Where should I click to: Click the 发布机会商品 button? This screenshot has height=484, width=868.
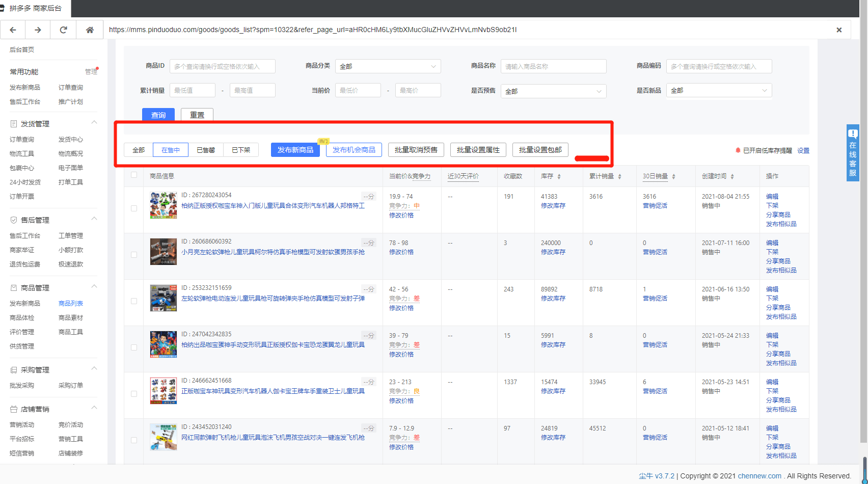(354, 150)
